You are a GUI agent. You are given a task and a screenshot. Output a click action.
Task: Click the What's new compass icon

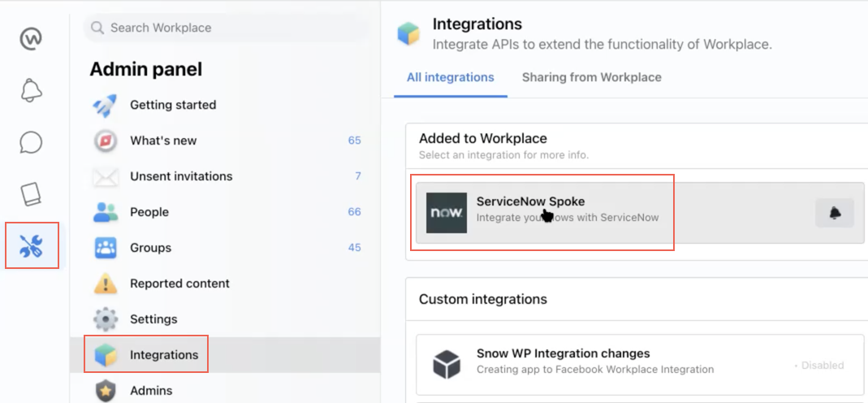tap(106, 141)
